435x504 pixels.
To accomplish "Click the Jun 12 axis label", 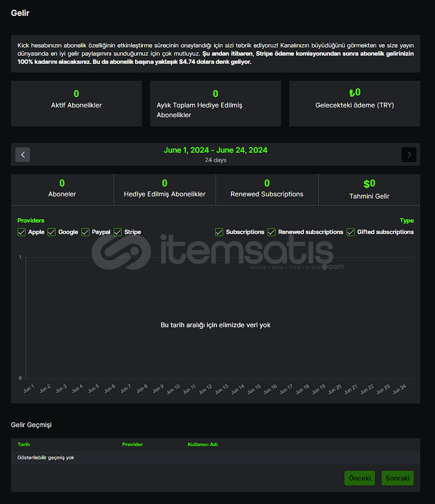I will click(205, 389).
